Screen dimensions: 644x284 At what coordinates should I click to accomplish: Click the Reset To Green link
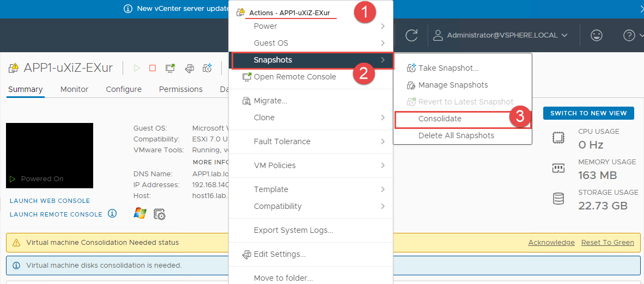click(607, 243)
